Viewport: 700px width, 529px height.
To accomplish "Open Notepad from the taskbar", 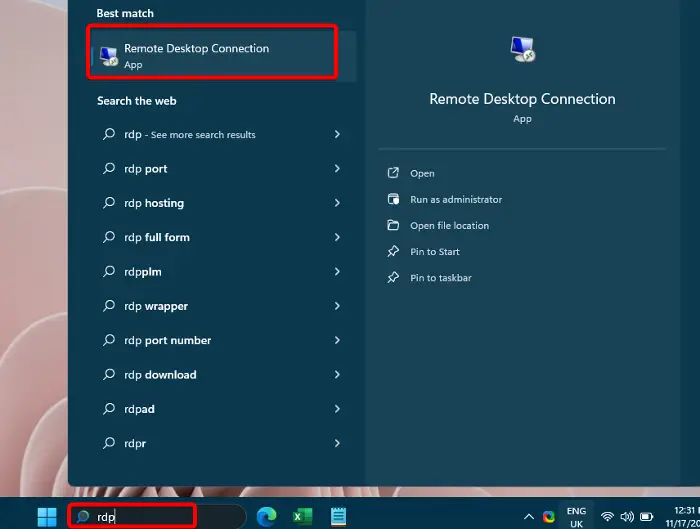I will click(338, 517).
